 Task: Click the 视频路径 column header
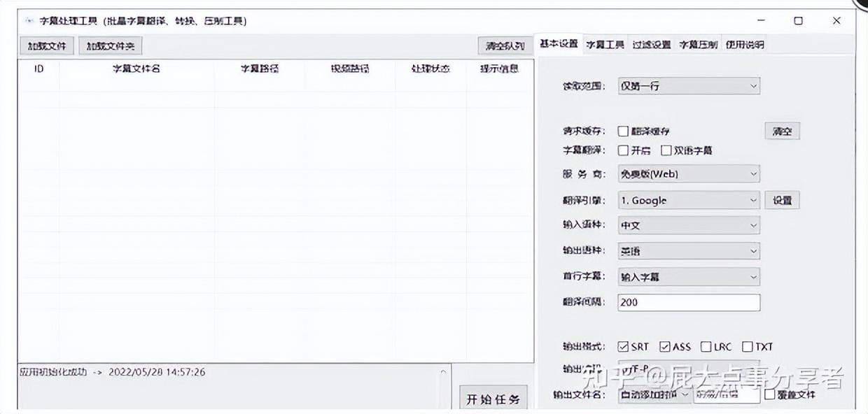pyautogui.click(x=350, y=69)
